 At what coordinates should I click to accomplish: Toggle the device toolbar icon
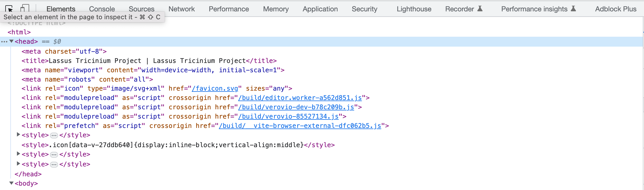click(25, 8)
